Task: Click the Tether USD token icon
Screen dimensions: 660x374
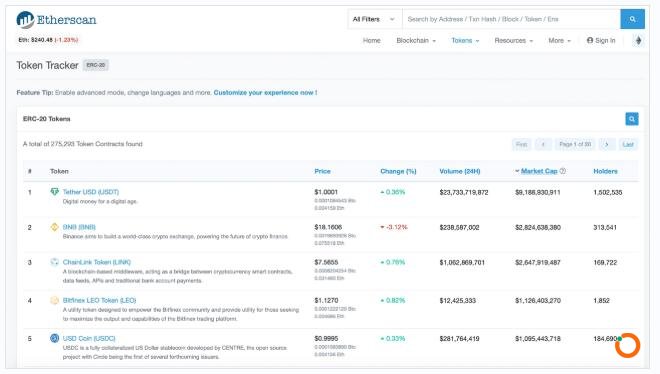Action: 54,192
